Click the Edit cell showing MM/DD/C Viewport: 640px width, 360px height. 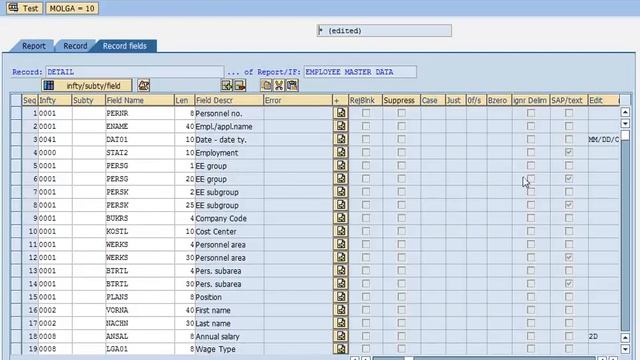[604, 140]
